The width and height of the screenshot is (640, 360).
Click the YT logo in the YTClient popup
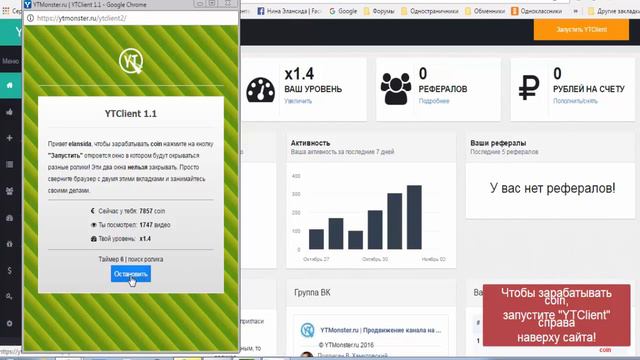click(131, 61)
